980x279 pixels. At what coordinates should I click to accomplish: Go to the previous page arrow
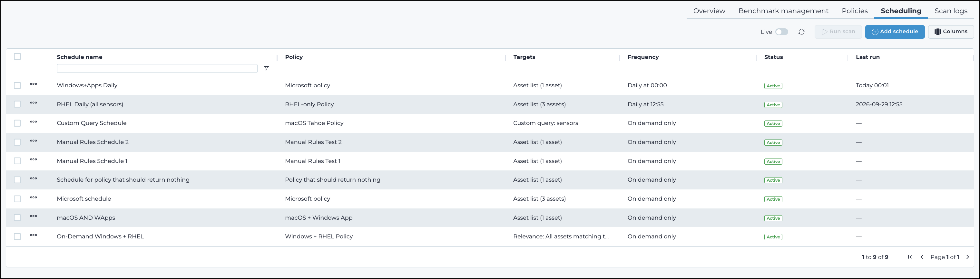(x=922, y=257)
